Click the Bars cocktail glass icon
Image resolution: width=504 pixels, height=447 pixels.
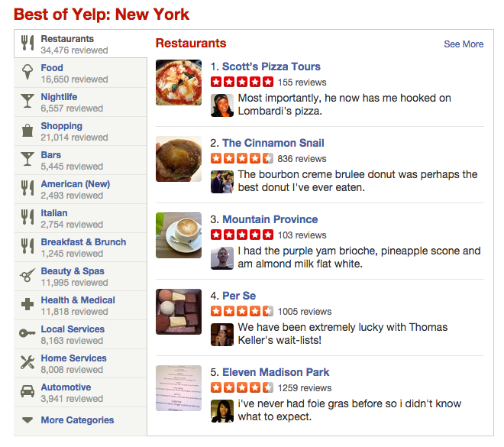pyautogui.click(x=27, y=160)
